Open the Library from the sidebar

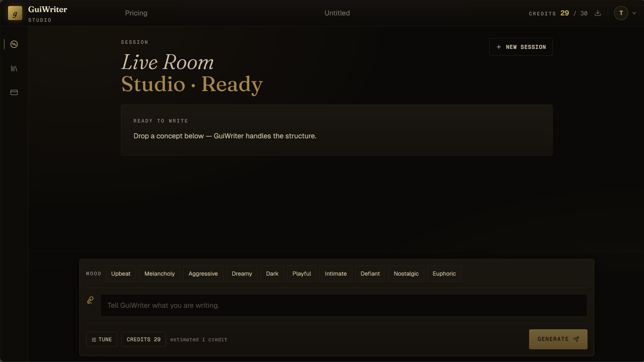(x=14, y=68)
